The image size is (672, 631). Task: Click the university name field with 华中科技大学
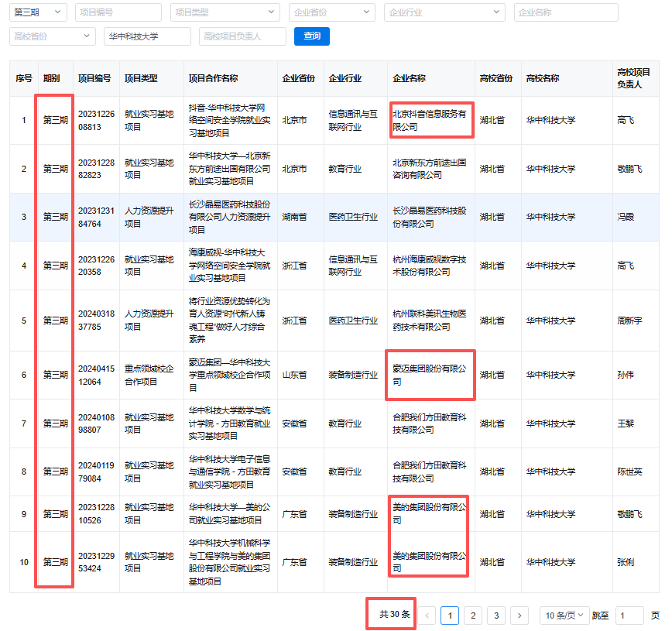[x=147, y=36]
